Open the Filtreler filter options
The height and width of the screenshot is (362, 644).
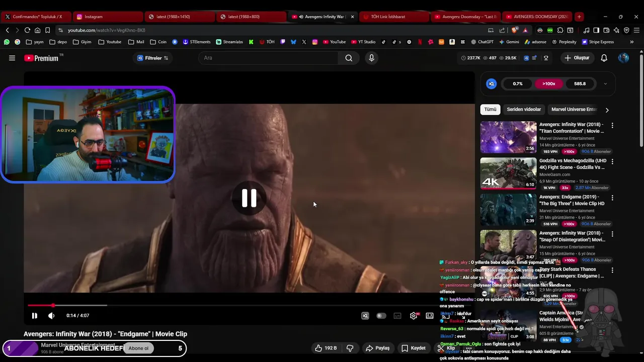152,58
